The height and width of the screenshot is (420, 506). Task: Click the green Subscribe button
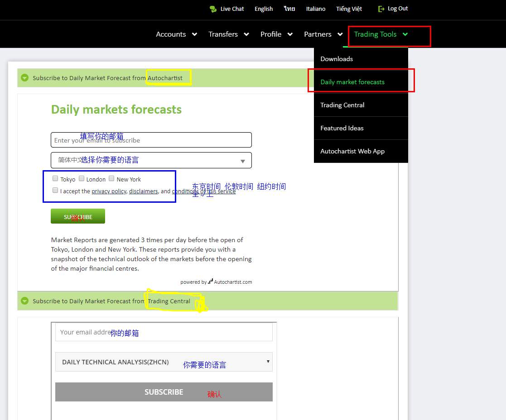coord(78,216)
